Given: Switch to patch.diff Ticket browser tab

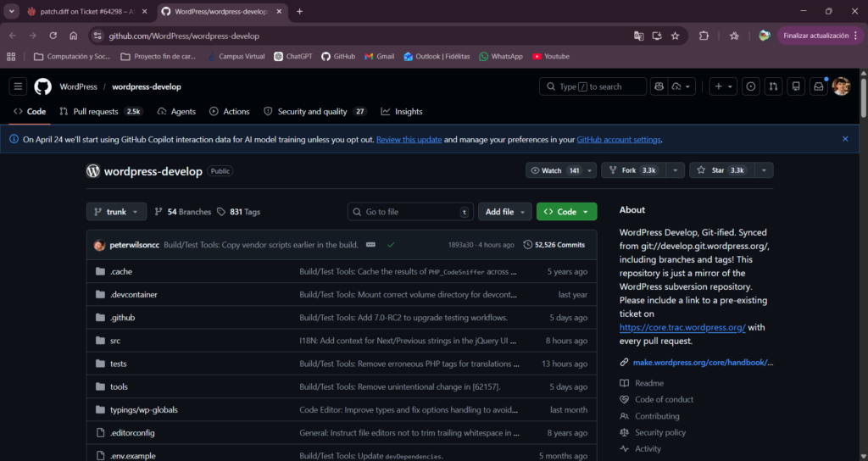Looking at the screenshot, I should coord(87,11).
